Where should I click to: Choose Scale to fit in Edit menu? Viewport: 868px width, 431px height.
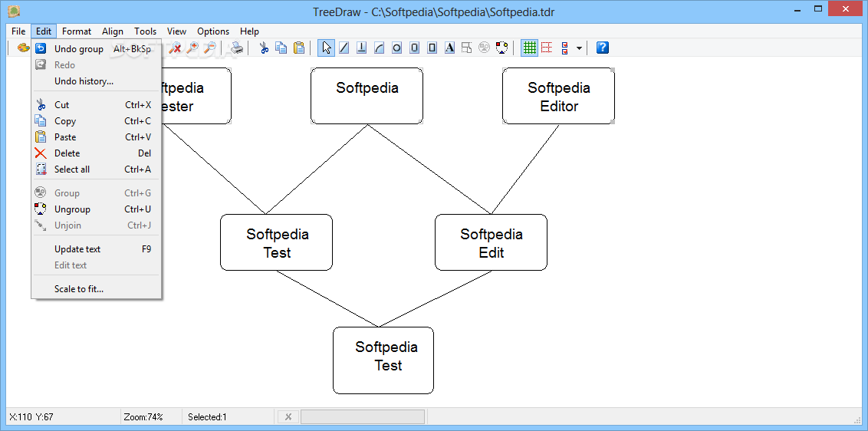pos(96,288)
